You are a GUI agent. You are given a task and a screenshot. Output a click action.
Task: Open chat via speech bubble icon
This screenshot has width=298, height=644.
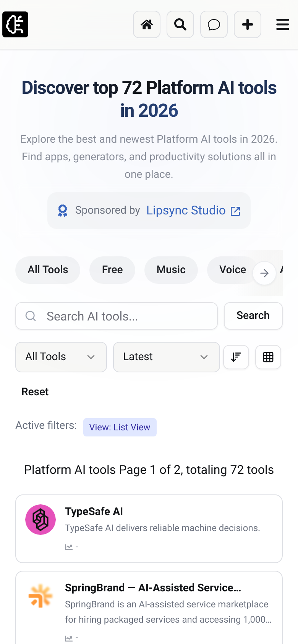[214, 24]
